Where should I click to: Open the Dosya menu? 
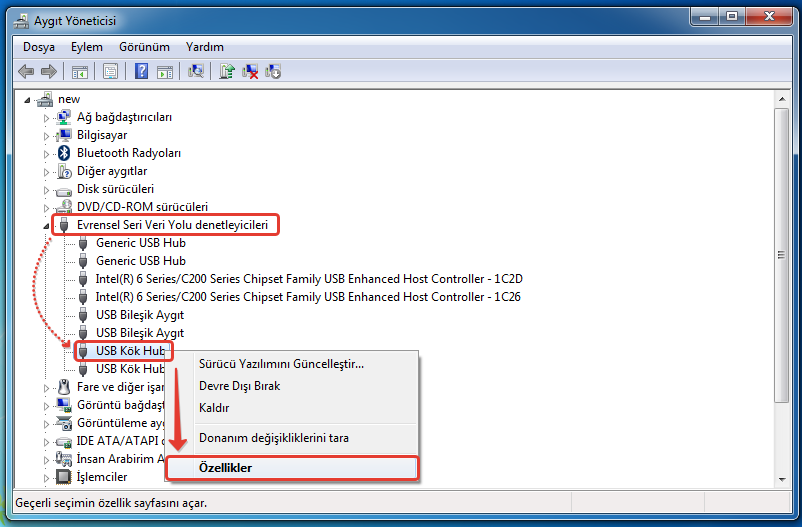tap(39, 47)
